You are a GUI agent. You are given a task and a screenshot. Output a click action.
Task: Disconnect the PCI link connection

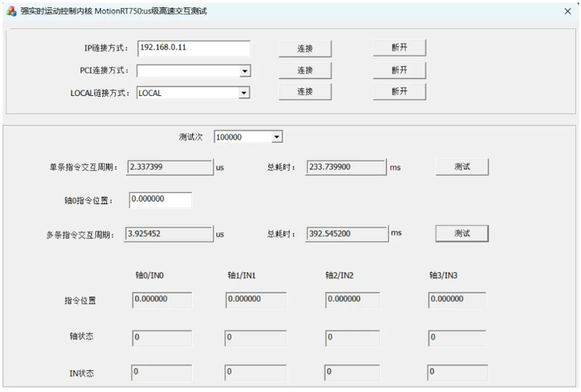click(x=399, y=70)
